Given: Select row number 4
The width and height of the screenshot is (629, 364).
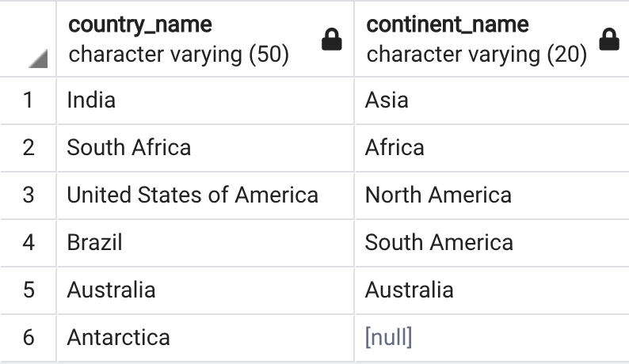Looking at the screenshot, I should tap(28, 243).
